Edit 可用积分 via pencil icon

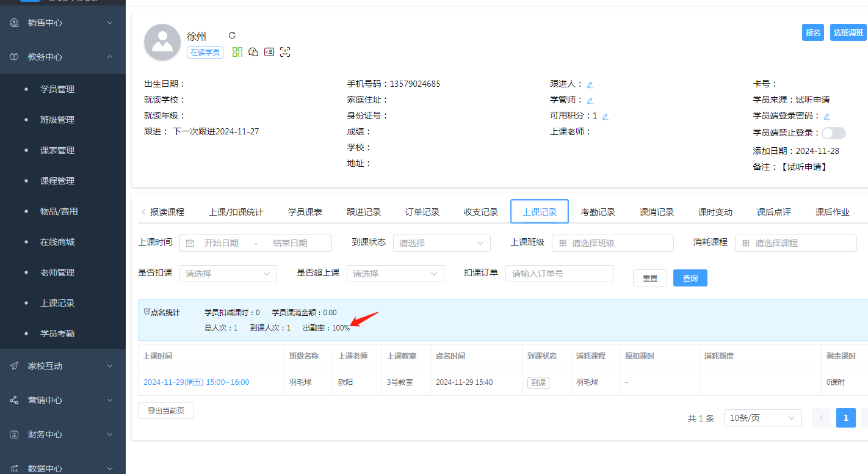tap(606, 116)
